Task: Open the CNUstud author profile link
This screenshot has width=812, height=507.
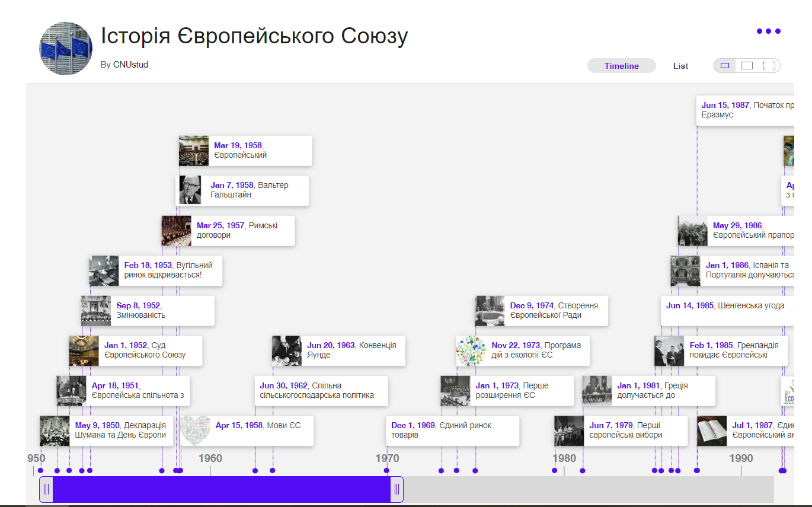Action: tap(130, 65)
